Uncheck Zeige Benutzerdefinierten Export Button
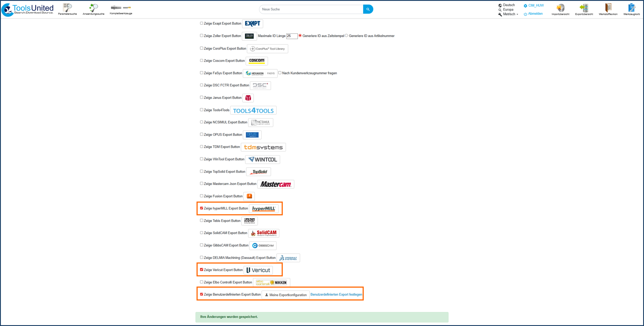 point(202,294)
